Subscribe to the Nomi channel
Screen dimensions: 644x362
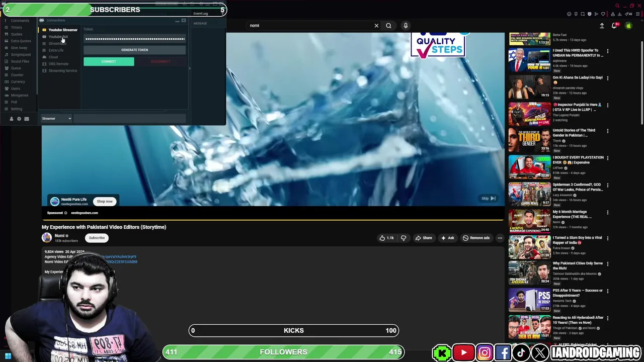point(97,238)
